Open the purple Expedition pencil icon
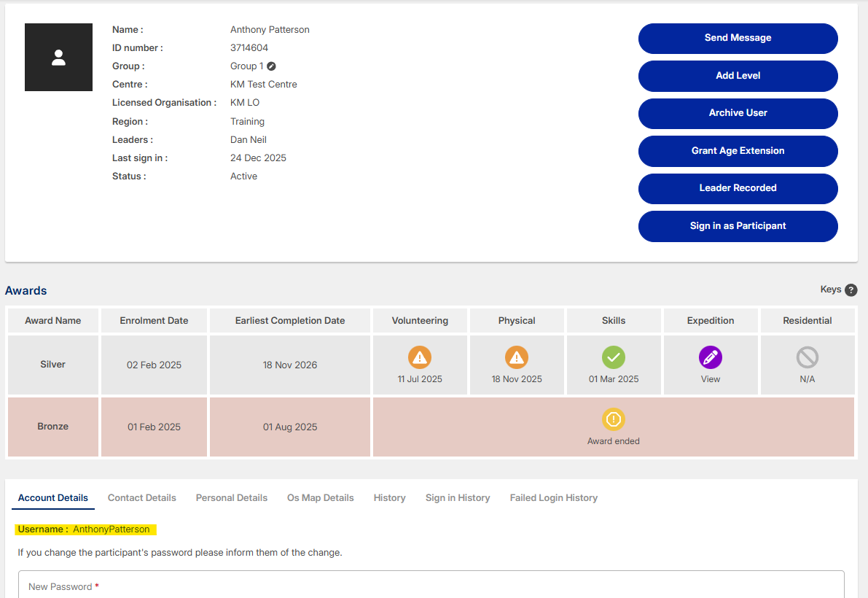The height and width of the screenshot is (598, 868). 710,357
